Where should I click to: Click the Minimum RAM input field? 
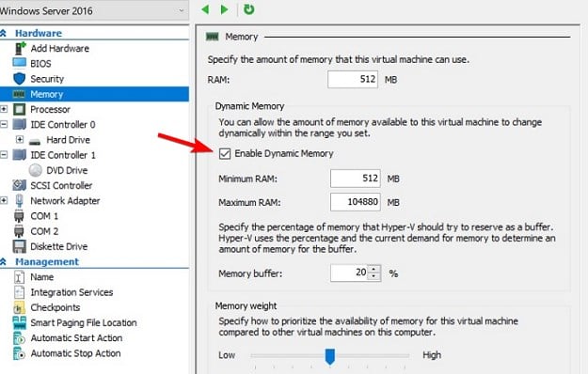355,179
